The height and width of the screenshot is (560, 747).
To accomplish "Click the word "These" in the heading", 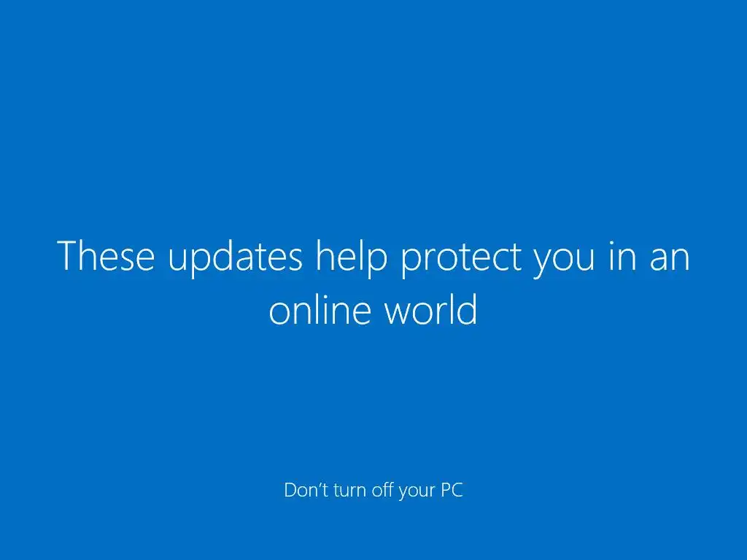I will [106, 256].
